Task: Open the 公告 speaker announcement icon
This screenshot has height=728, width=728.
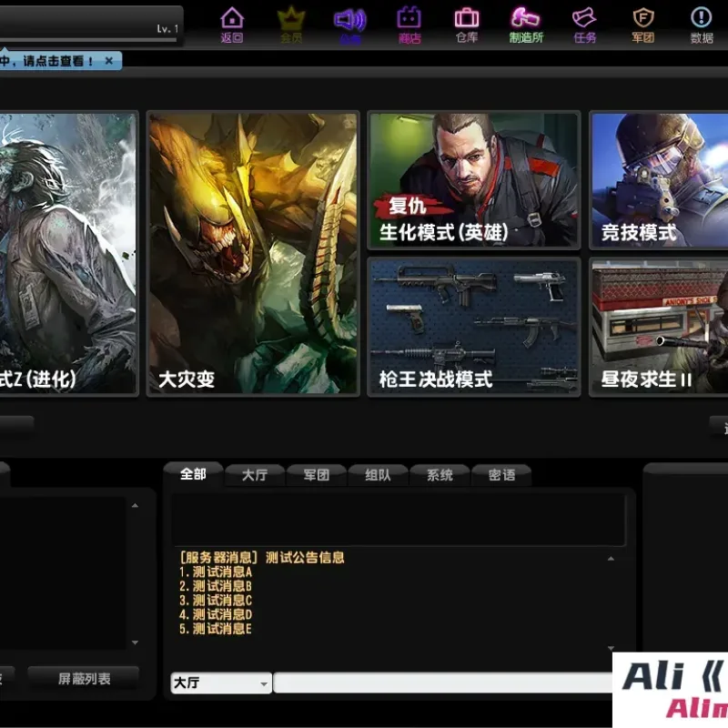Action: click(350, 25)
